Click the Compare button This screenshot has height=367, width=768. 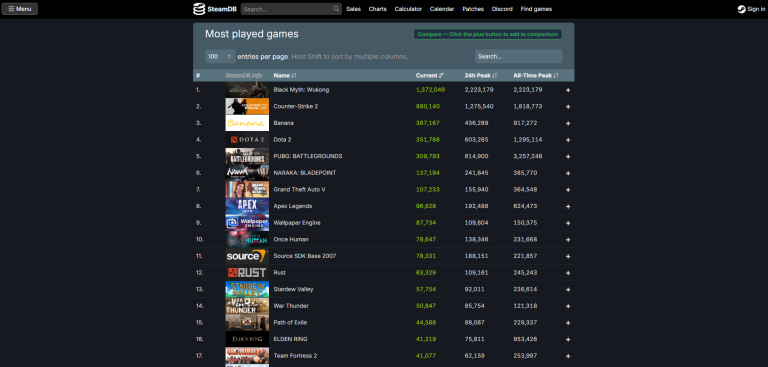(487, 34)
